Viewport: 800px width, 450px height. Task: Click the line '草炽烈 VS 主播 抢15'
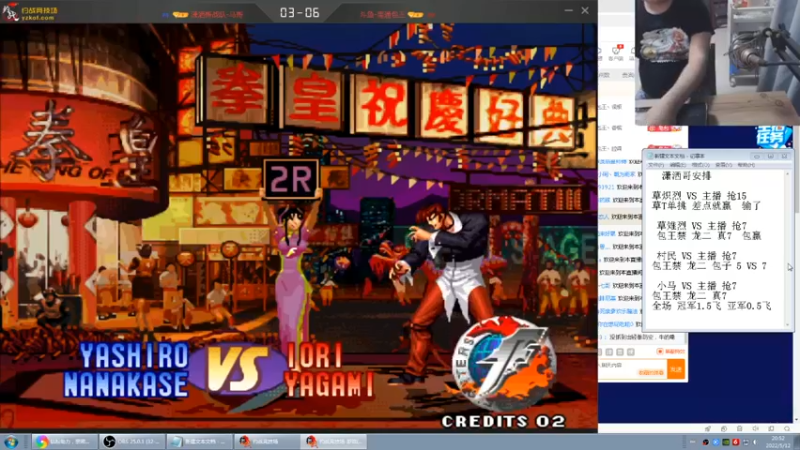pos(699,196)
